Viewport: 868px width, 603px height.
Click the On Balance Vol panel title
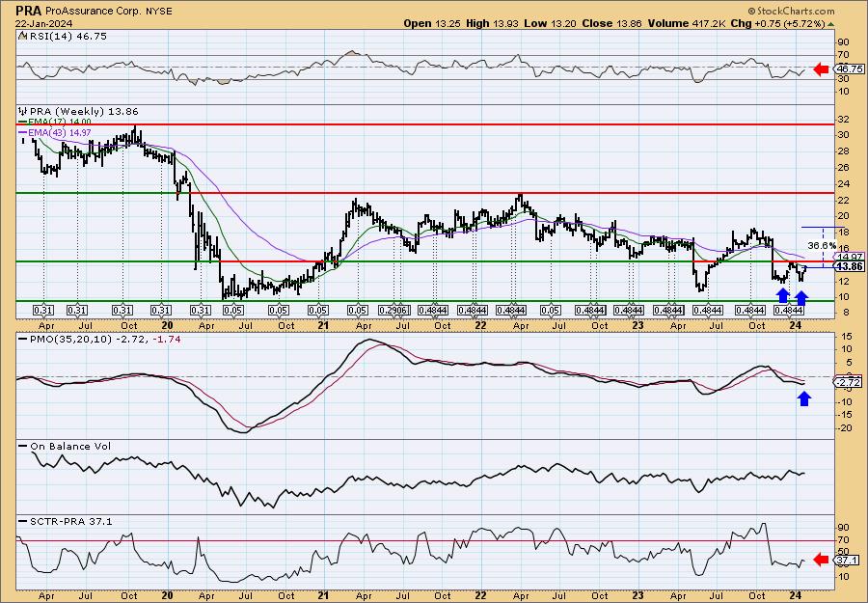(x=70, y=447)
